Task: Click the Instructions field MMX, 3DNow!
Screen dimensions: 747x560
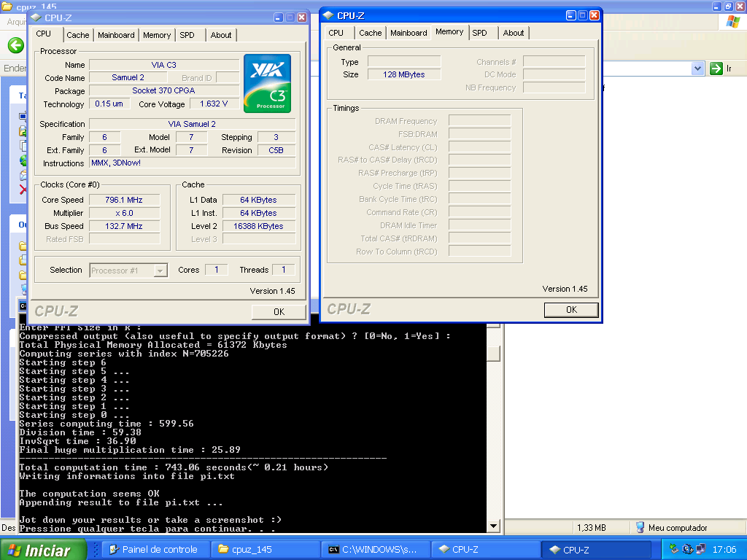Action: pos(192,163)
